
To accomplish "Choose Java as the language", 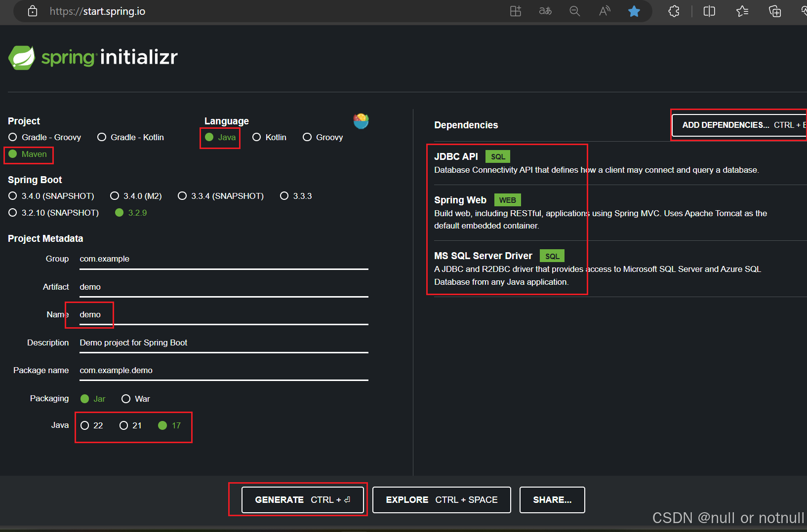I will (220, 137).
